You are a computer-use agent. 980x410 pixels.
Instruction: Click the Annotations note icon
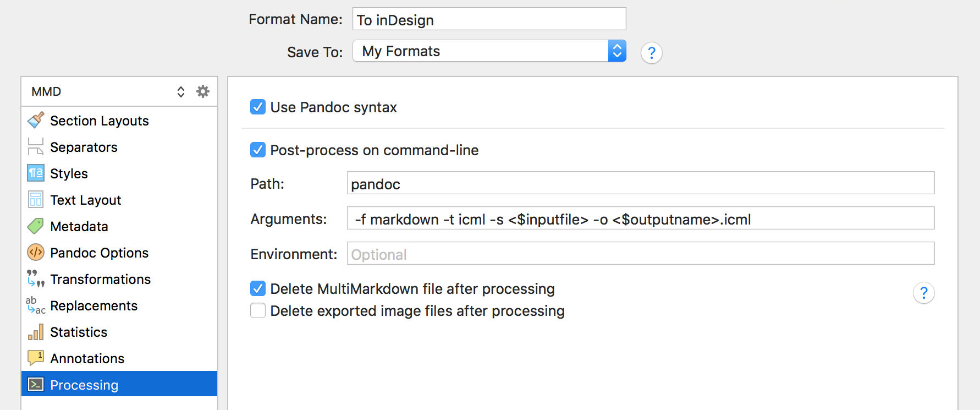pyautogui.click(x=36, y=358)
